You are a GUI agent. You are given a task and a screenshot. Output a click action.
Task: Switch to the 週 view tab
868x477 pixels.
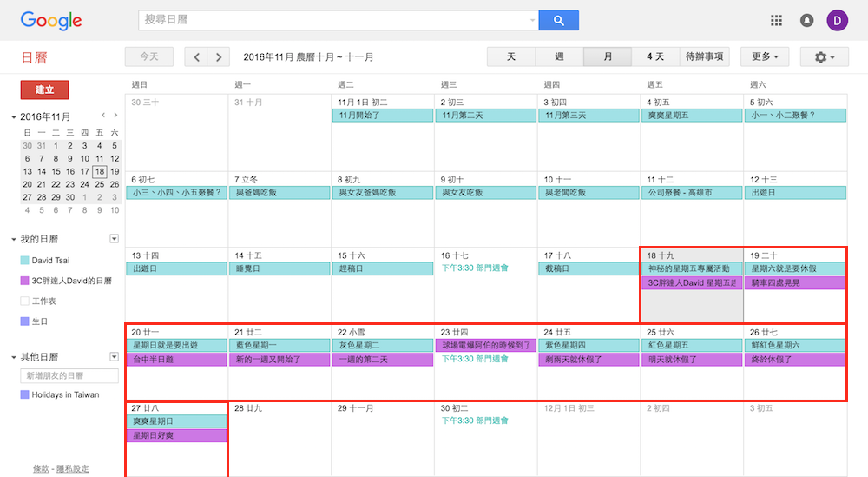tap(559, 57)
